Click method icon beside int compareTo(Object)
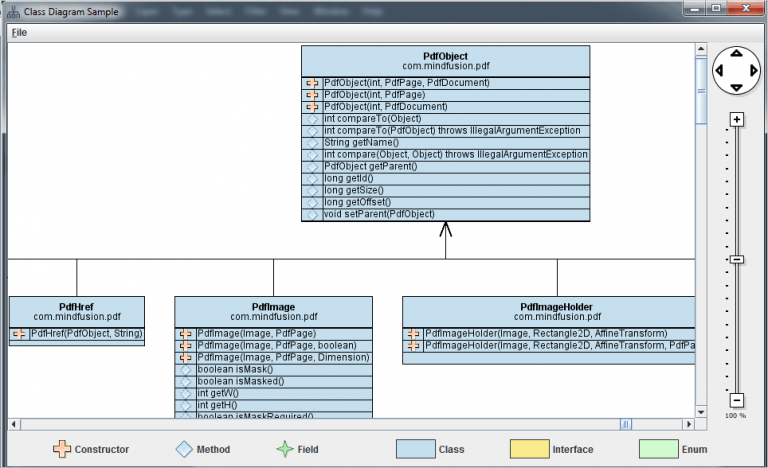 [x=312, y=119]
